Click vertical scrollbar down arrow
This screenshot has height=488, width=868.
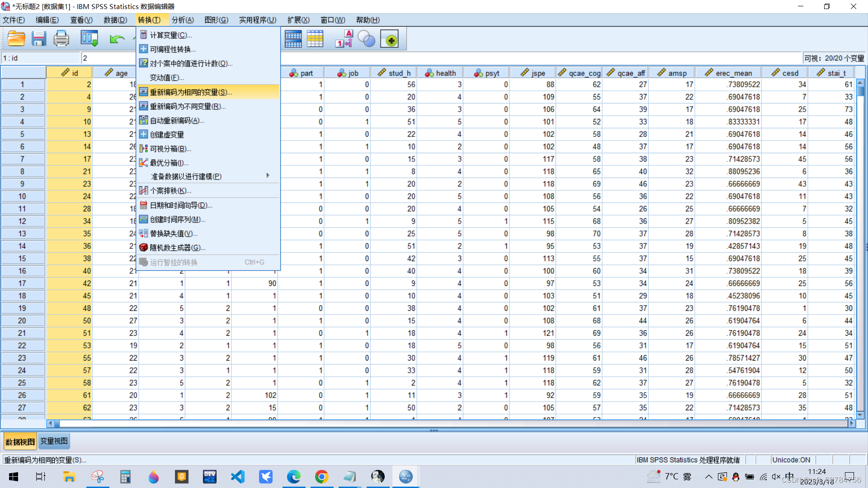click(x=860, y=415)
